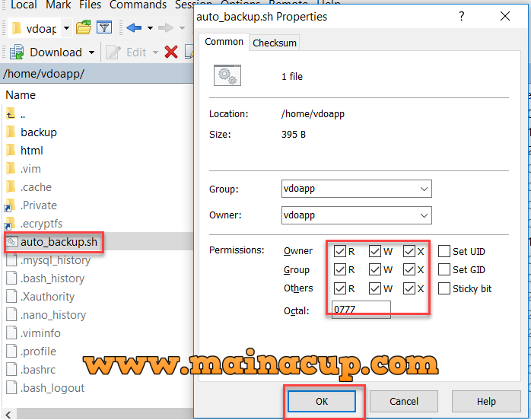Toggle Others execute (X) permission checkbox

pos(409,288)
